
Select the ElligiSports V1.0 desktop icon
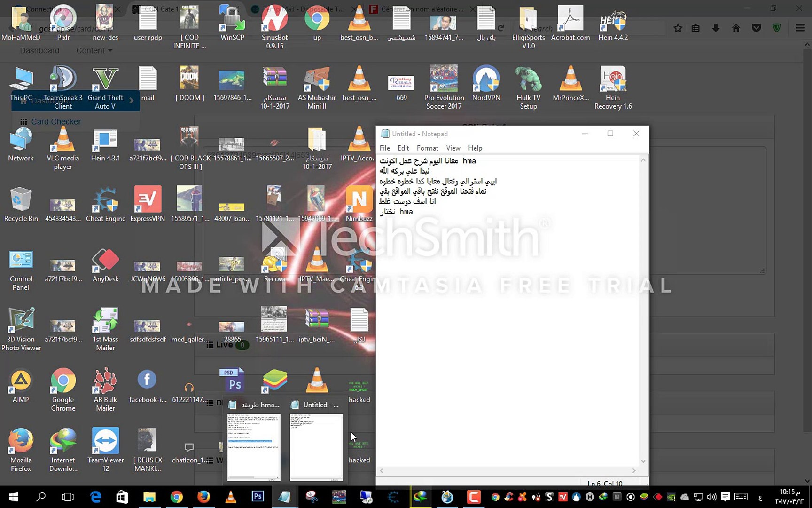pos(528,26)
